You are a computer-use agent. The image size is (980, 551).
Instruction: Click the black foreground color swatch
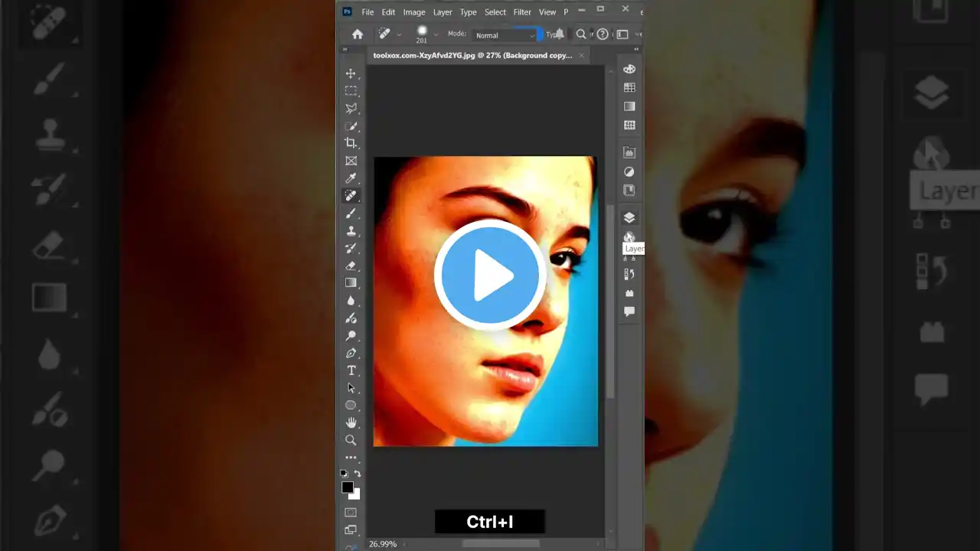(348, 487)
